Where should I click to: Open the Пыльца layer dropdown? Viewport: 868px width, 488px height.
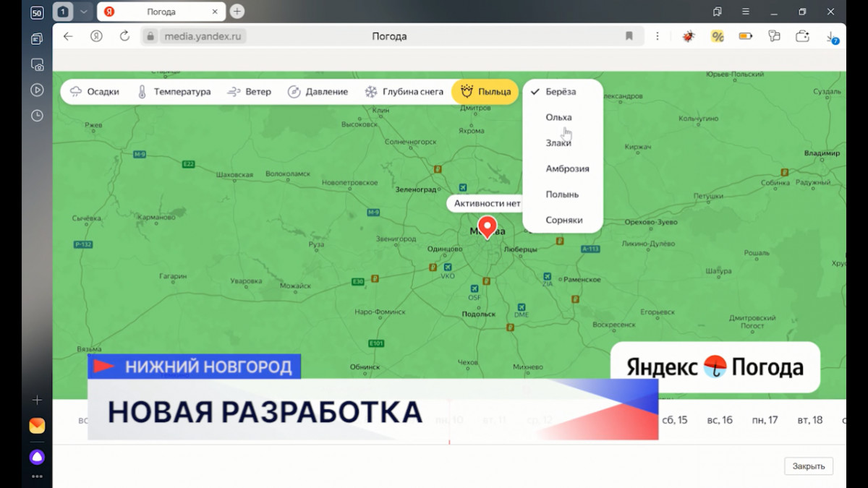coord(485,92)
